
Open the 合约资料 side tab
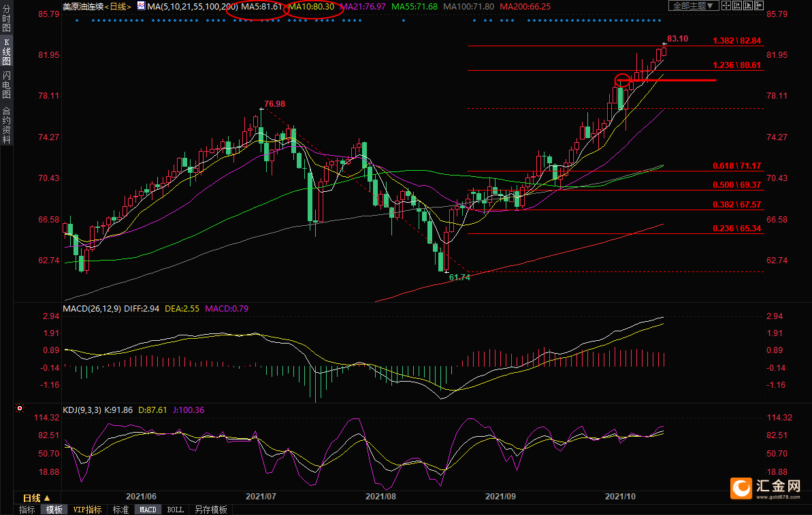pyautogui.click(x=6, y=124)
